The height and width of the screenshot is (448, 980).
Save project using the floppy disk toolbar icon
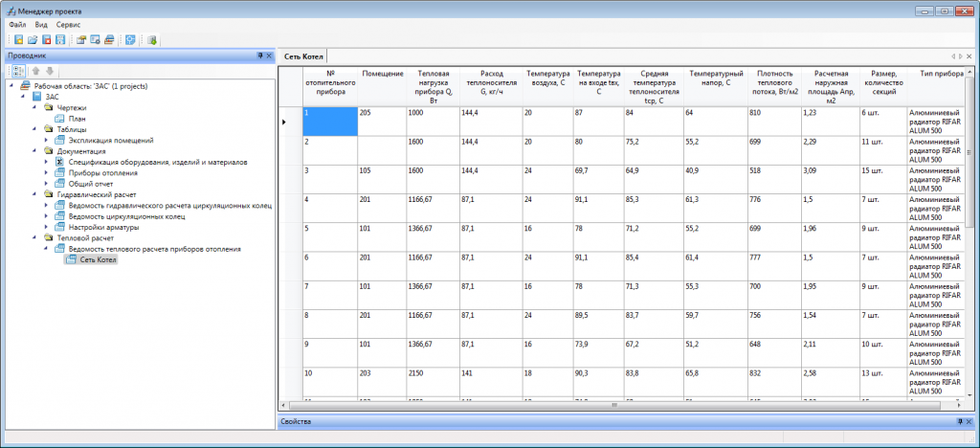(60, 40)
